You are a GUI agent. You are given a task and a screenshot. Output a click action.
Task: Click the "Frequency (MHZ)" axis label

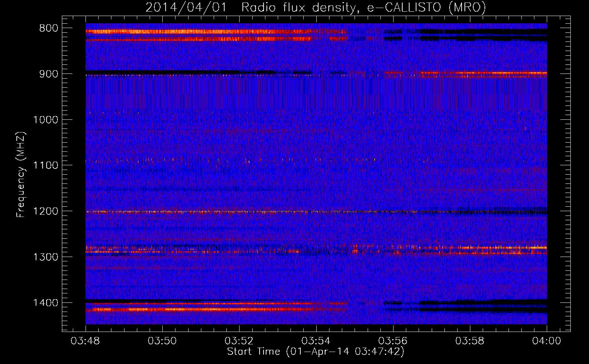pyautogui.click(x=21, y=174)
